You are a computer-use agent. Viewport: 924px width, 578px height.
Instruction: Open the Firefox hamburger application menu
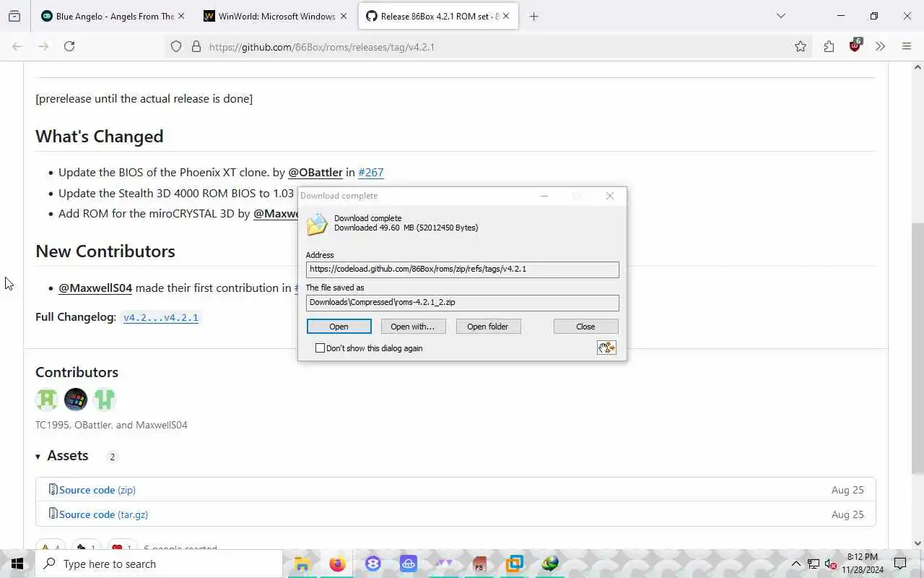click(x=907, y=46)
